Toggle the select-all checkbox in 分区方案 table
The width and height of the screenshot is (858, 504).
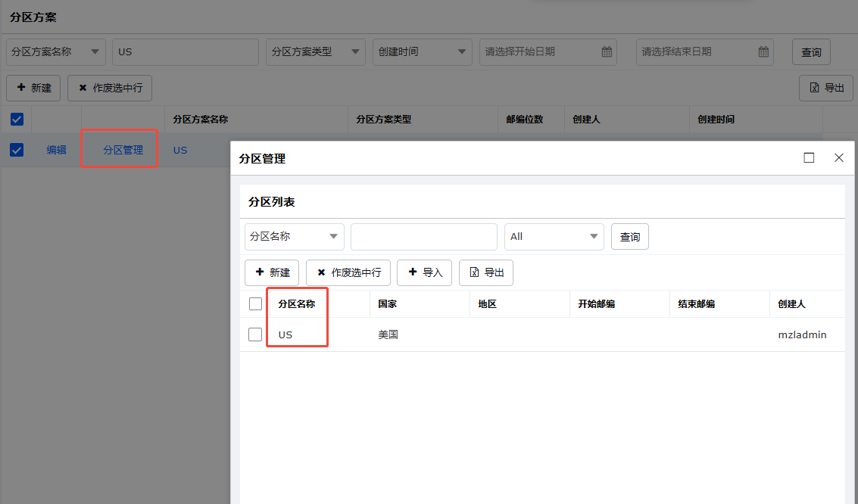(17, 119)
